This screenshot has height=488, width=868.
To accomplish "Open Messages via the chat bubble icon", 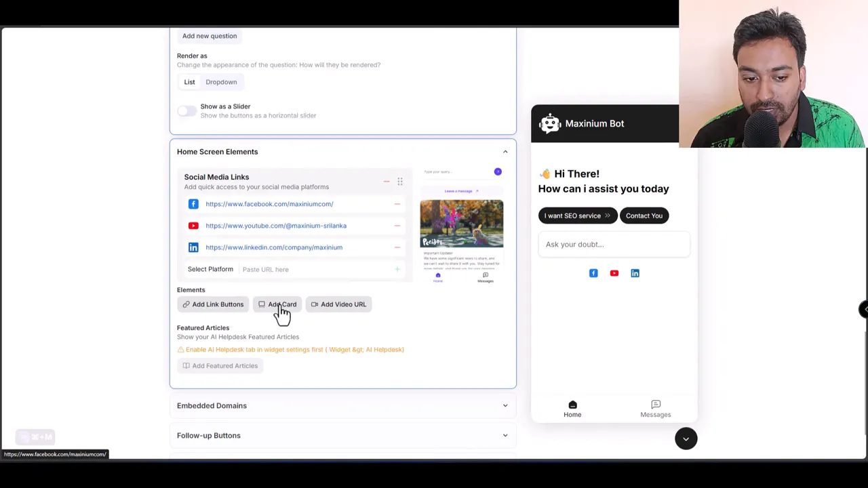I will (x=655, y=405).
